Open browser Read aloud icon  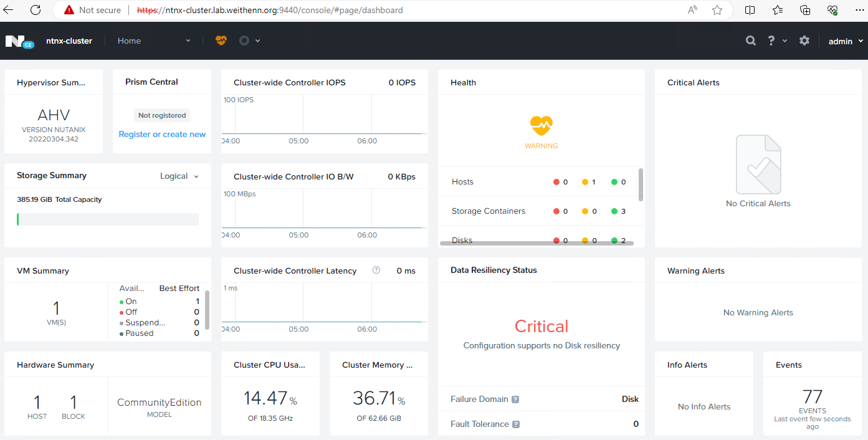pos(692,10)
